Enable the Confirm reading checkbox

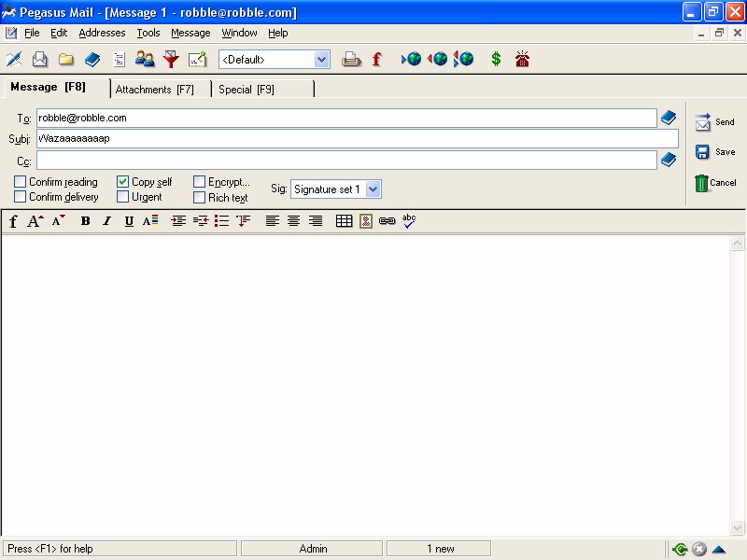point(20,181)
